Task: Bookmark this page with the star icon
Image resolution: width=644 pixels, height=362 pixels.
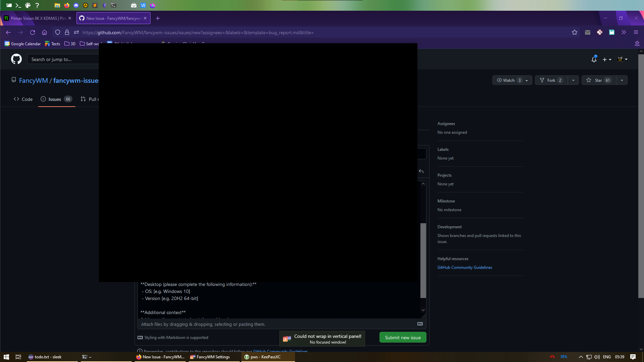Action: point(575,33)
